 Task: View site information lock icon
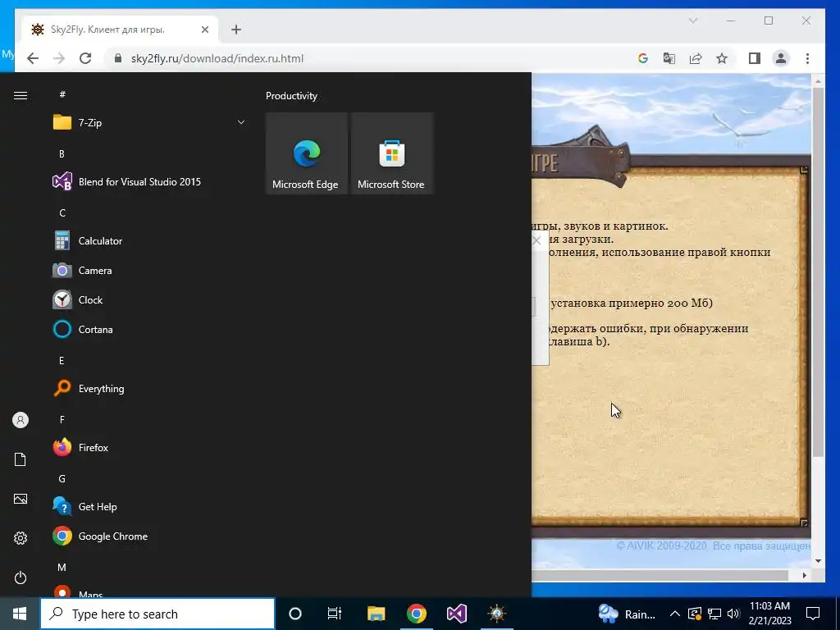click(x=118, y=58)
